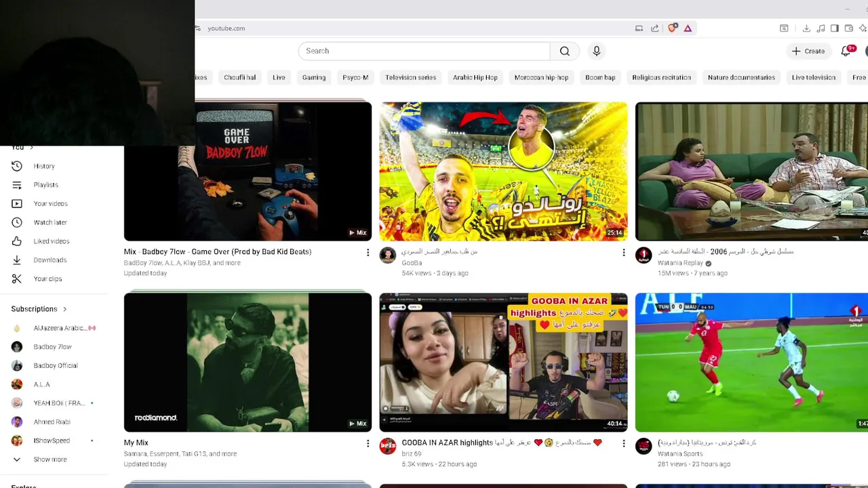Play the GOOBA IN AZAR thumbnail

[503, 363]
